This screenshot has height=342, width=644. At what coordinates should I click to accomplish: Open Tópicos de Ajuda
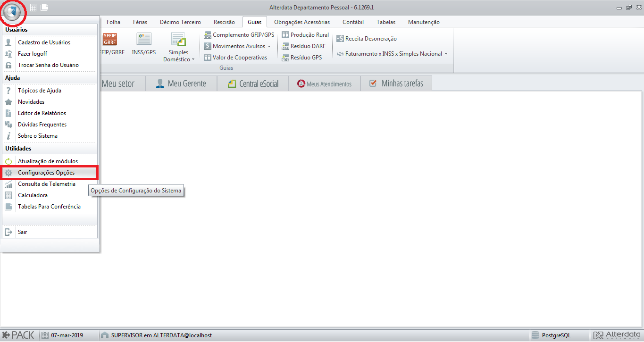tap(50, 91)
